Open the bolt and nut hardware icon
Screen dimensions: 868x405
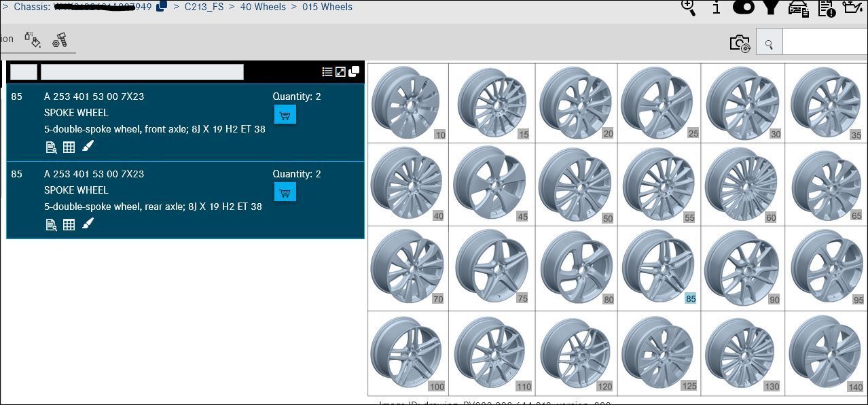point(60,39)
